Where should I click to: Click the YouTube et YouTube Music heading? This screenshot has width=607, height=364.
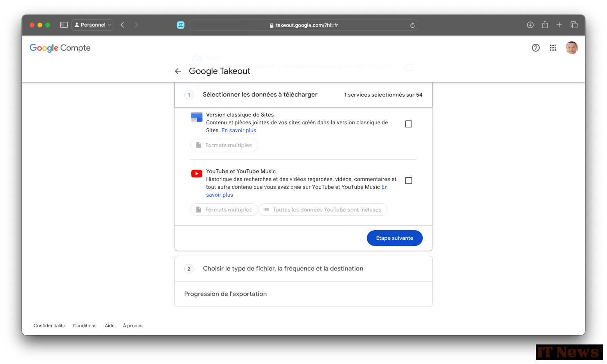241,171
